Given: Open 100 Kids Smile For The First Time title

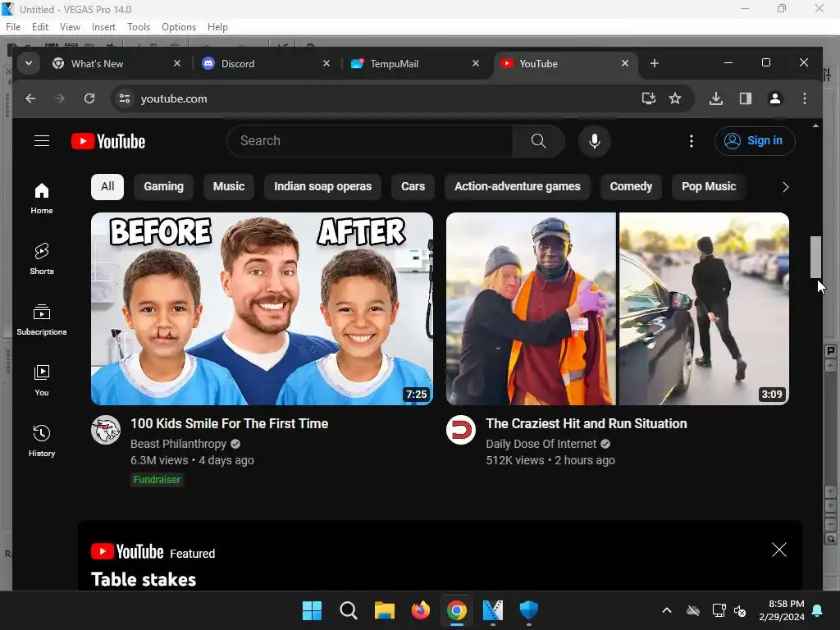Looking at the screenshot, I should (x=230, y=424).
